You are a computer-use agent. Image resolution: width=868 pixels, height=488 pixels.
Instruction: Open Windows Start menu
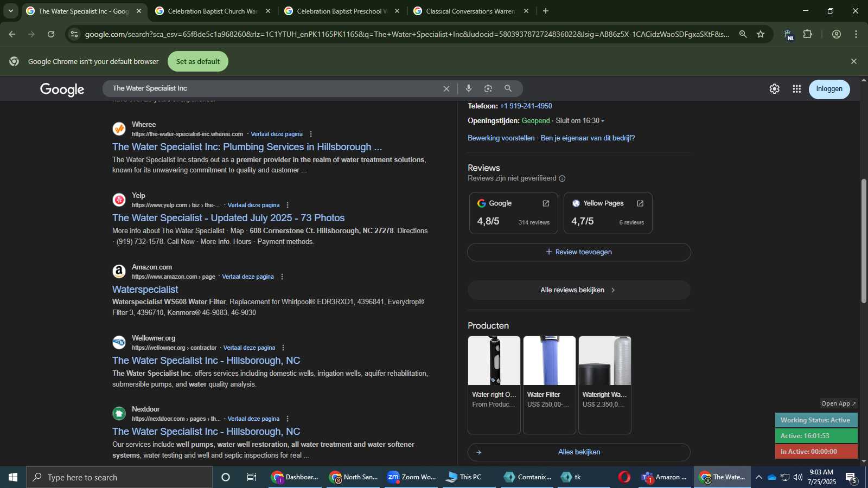coord(13,477)
